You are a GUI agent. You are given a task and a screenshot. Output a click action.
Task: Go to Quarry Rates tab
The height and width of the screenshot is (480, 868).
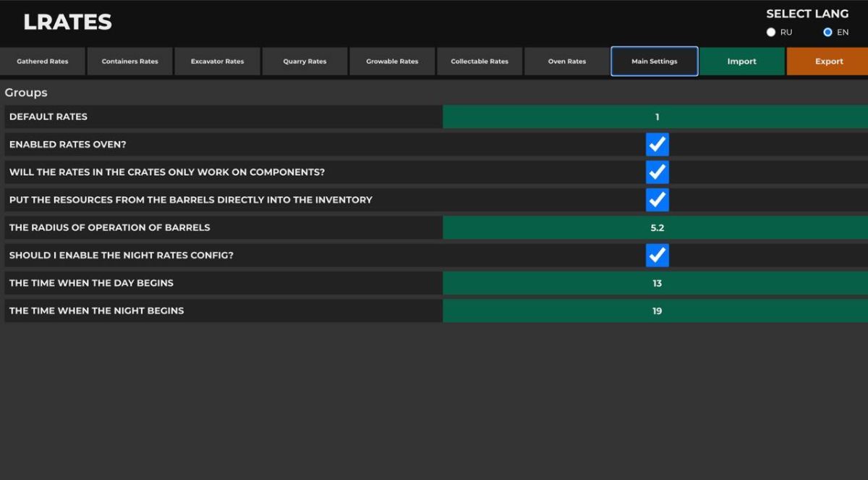click(x=305, y=62)
